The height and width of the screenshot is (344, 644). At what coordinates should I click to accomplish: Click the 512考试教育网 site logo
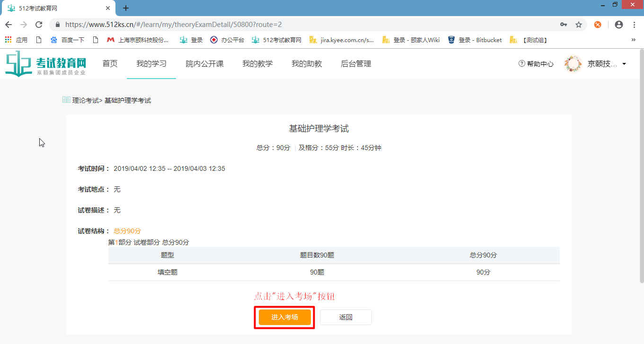tap(45, 64)
